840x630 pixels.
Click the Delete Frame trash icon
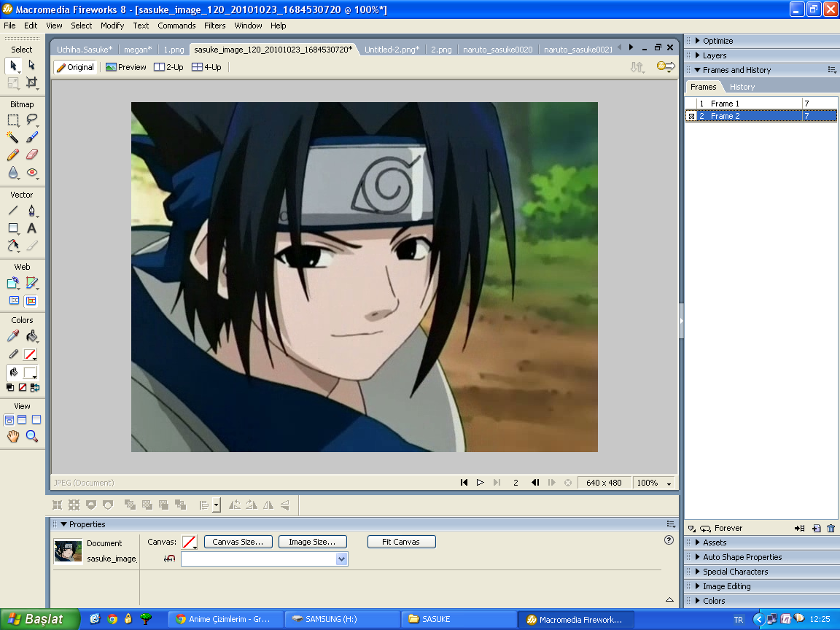pos(831,528)
